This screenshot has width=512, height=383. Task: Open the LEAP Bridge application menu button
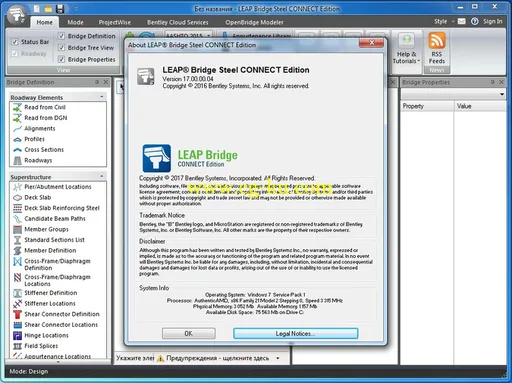tap(17, 14)
